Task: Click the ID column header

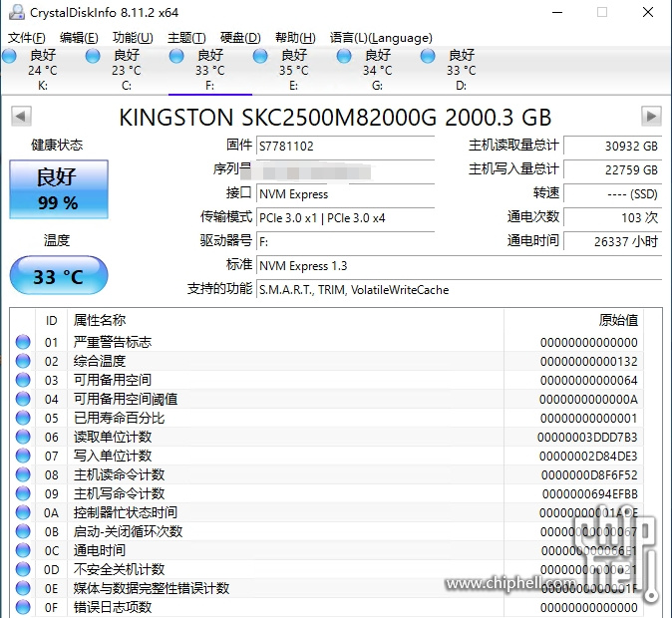Action: [x=51, y=320]
